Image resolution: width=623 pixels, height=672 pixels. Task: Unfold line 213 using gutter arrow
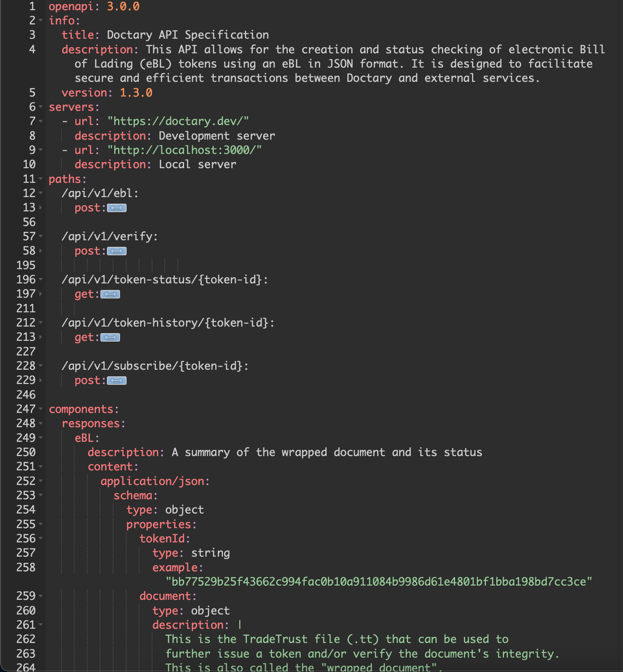coord(41,337)
